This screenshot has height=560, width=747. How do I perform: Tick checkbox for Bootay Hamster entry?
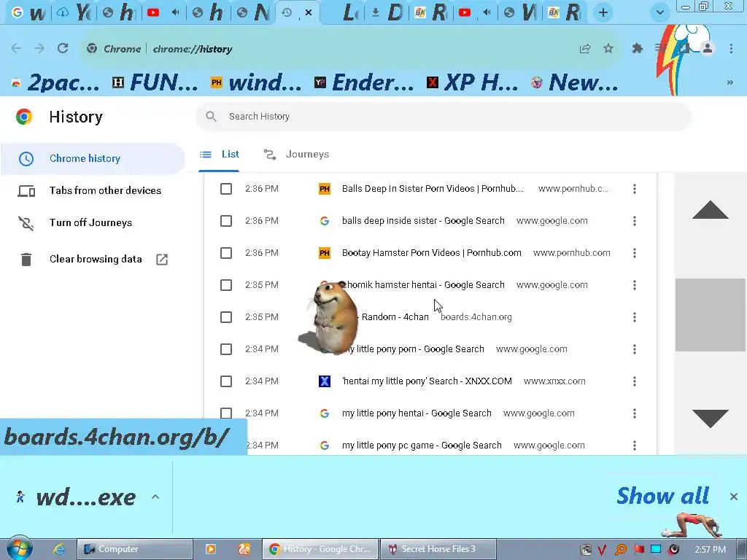(x=226, y=253)
